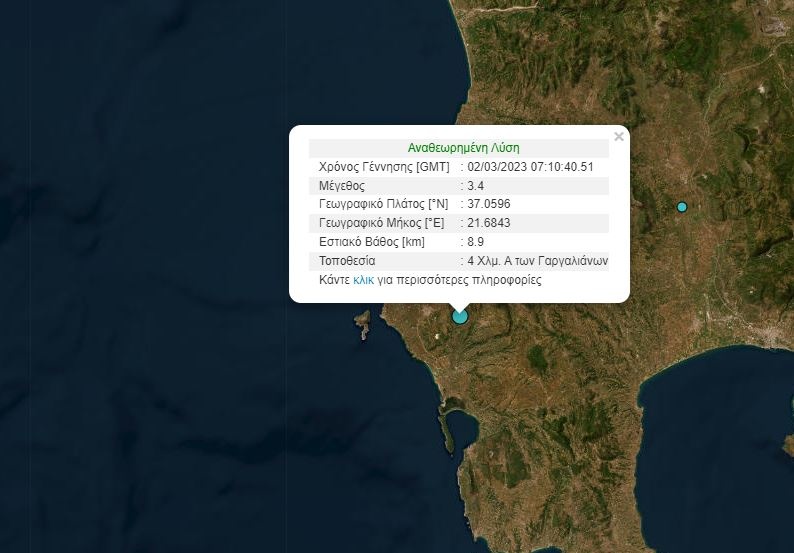Click the large earthquake marker below popup
794x553 pixels.
coord(460,317)
